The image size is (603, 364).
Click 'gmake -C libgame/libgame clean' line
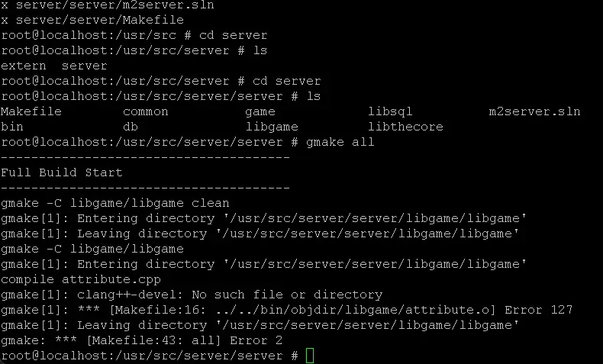point(115,203)
